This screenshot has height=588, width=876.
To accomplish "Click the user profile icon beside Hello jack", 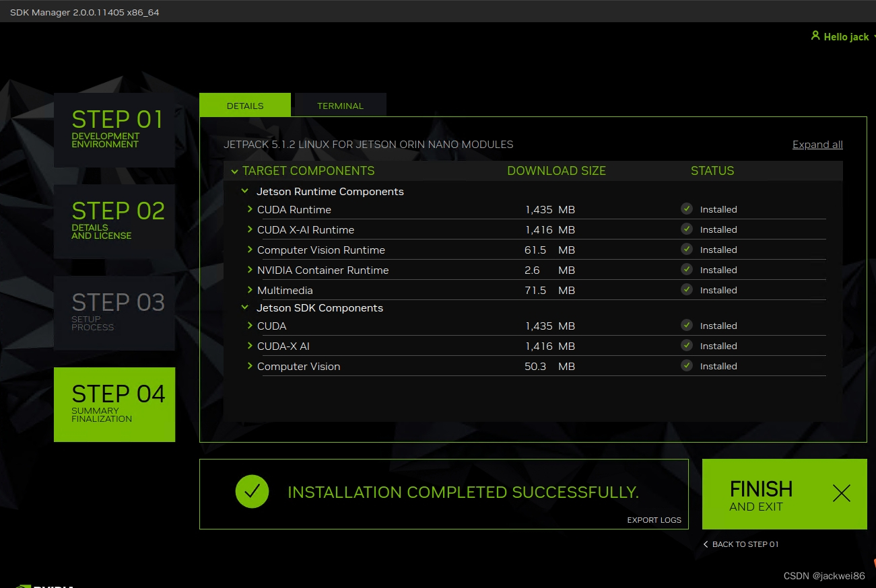I will [815, 36].
